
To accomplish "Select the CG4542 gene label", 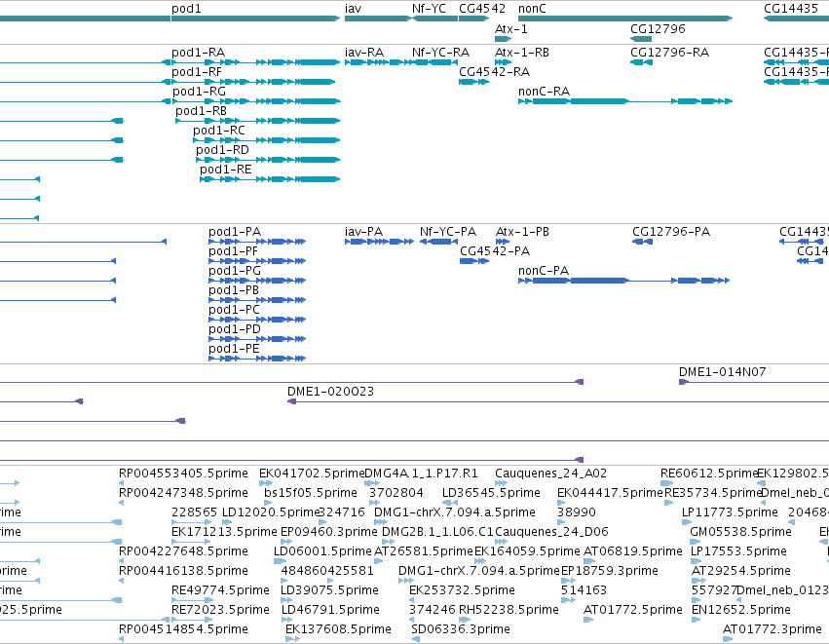I will pyautogui.click(x=482, y=9).
